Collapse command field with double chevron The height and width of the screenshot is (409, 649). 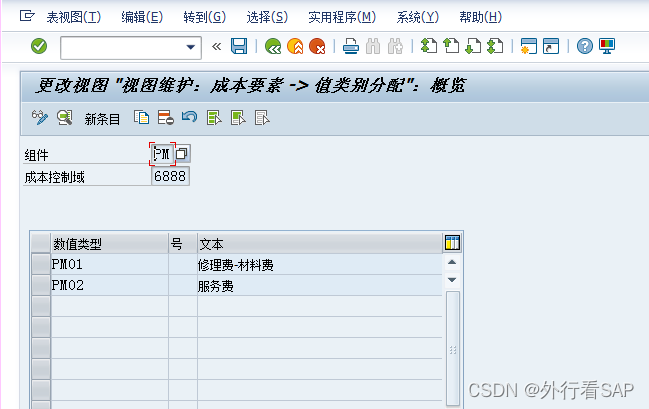coord(216,46)
